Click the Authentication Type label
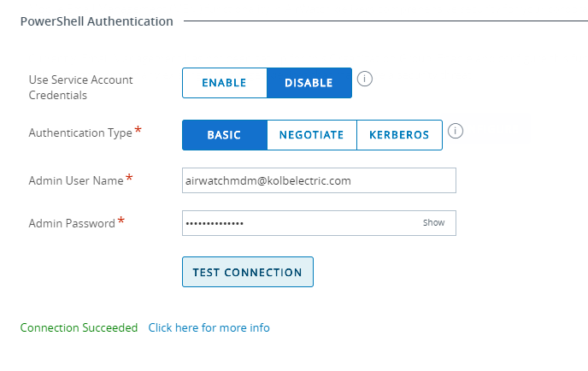Viewport: 588px width, 371px height. tap(80, 133)
